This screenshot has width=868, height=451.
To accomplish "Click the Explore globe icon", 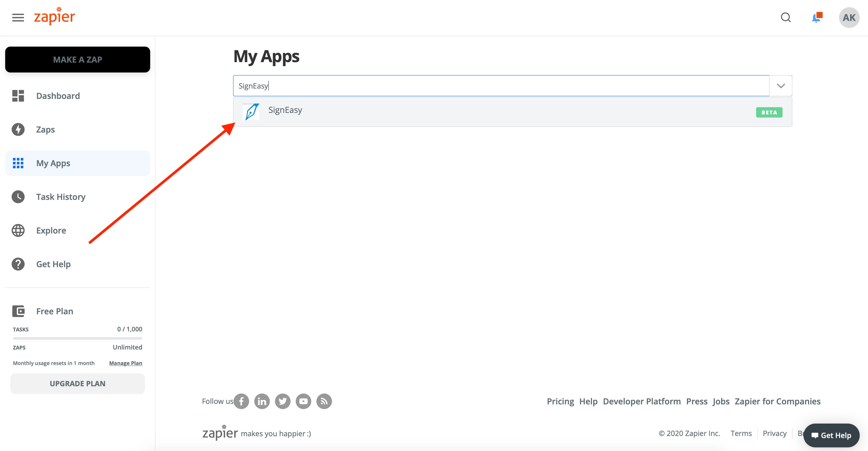I will pyautogui.click(x=18, y=230).
